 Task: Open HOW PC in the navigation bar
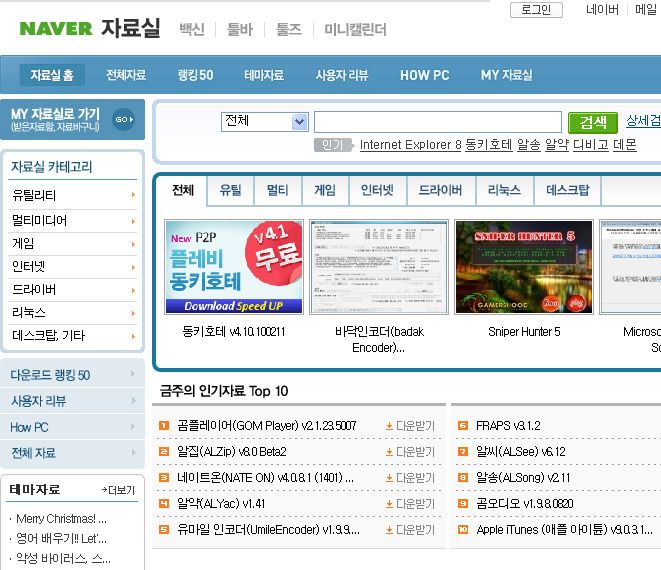tap(425, 75)
